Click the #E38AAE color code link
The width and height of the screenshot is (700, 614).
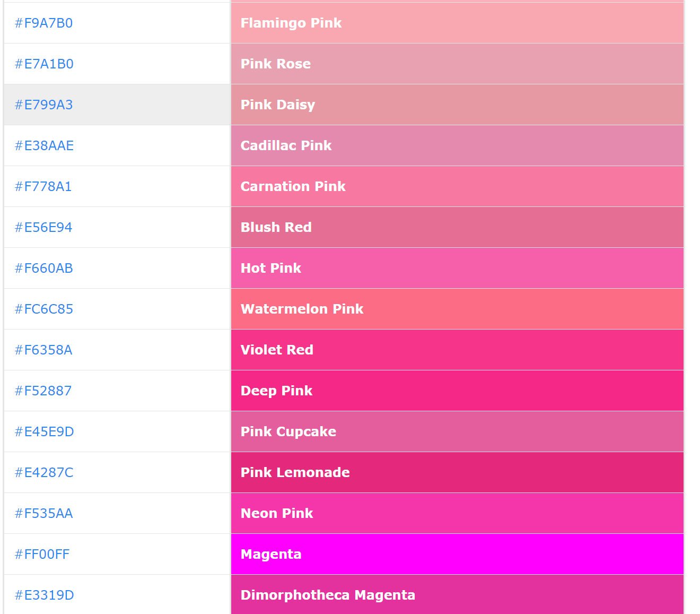(44, 145)
